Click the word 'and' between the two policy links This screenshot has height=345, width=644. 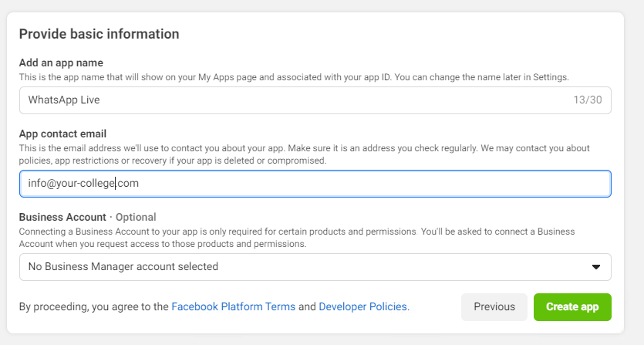[x=307, y=306]
